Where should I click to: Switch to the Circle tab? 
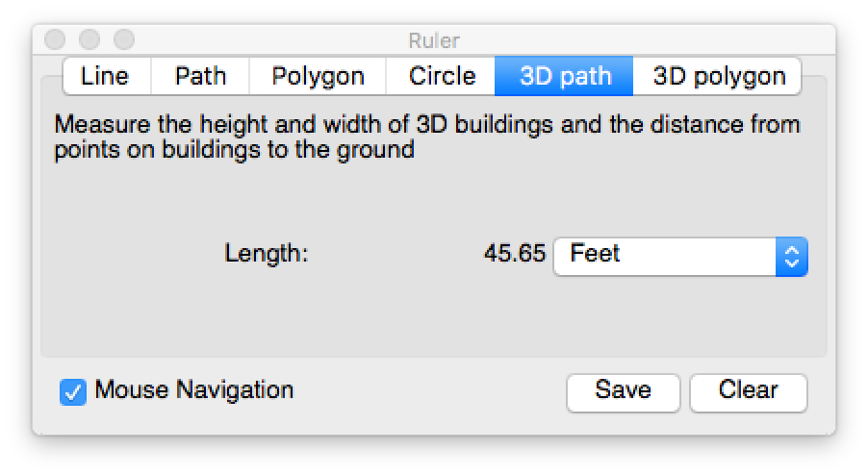(x=442, y=77)
